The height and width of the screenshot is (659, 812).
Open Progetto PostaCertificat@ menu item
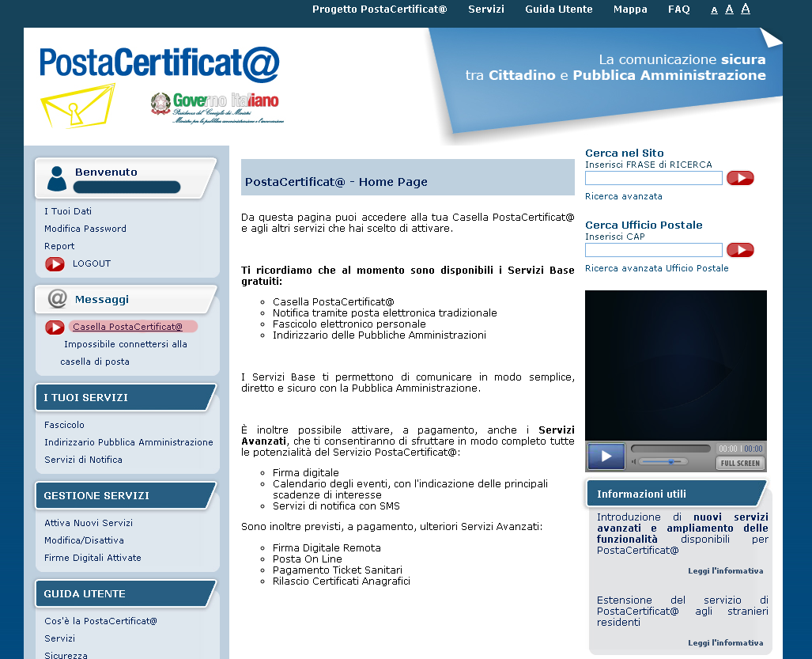[380, 9]
